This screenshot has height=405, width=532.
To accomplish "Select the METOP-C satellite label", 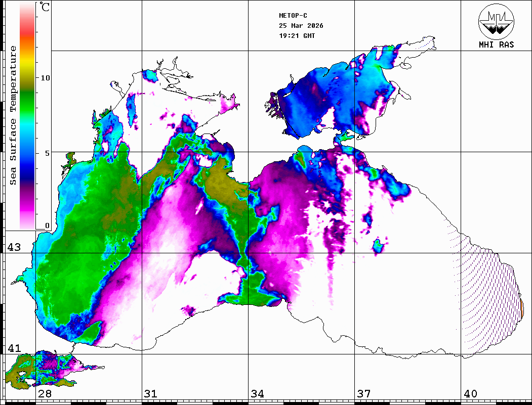I will point(293,16).
